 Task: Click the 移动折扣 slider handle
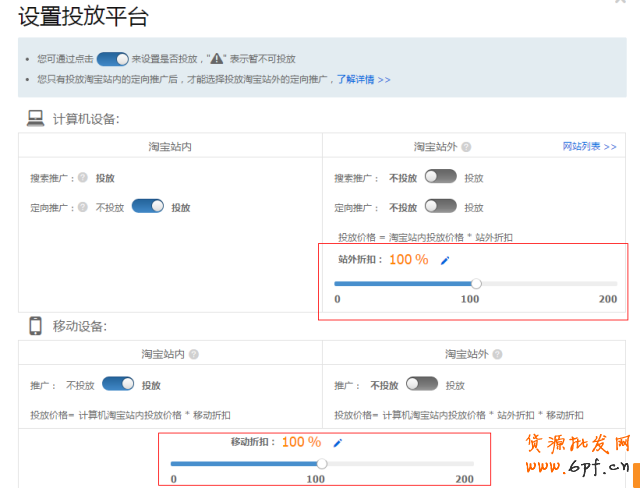(322, 463)
